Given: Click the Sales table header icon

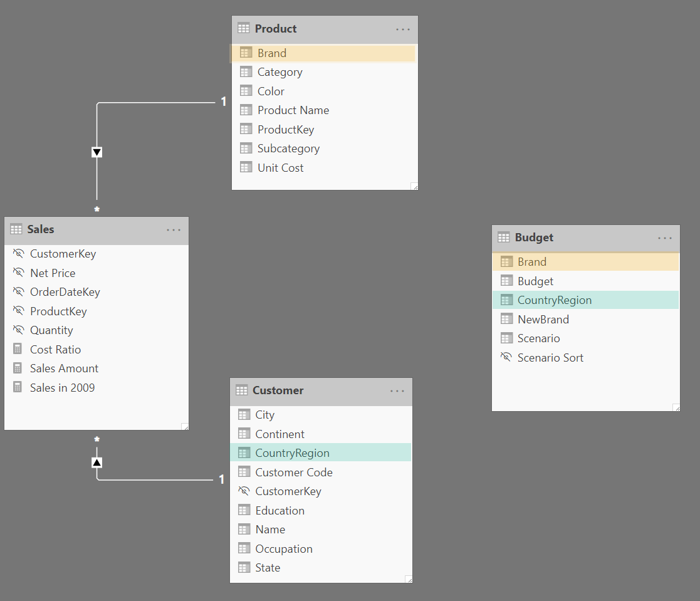Looking at the screenshot, I should click(16, 229).
